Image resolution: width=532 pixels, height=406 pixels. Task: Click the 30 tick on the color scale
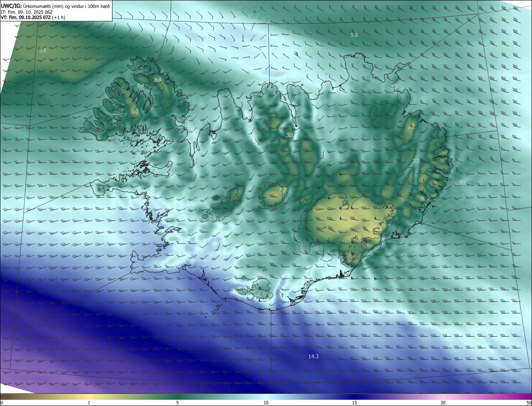point(443,403)
